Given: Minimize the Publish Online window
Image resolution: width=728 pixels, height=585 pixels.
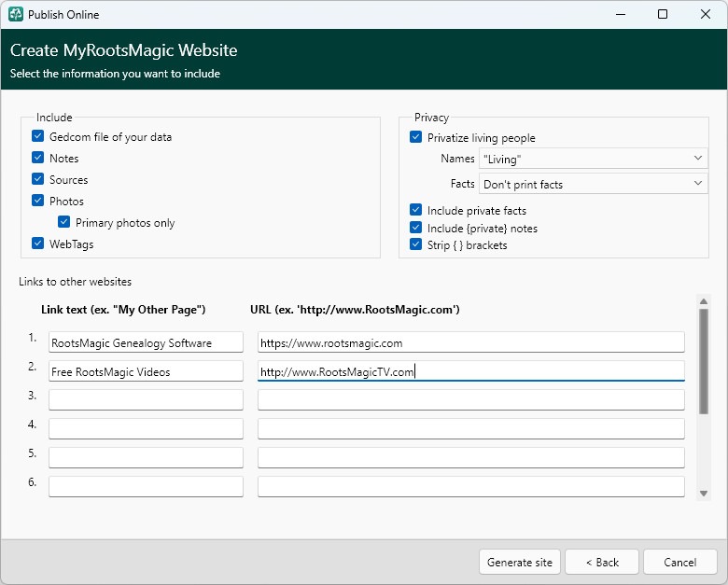Looking at the screenshot, I should (621, 14).
